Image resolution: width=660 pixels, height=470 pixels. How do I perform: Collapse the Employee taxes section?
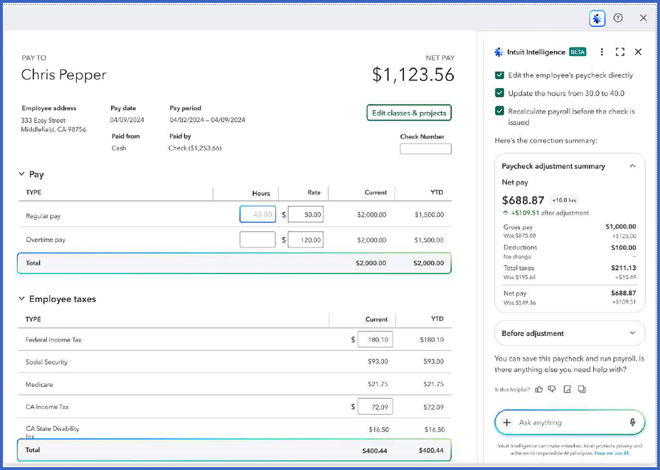click(x=21, y=299)
